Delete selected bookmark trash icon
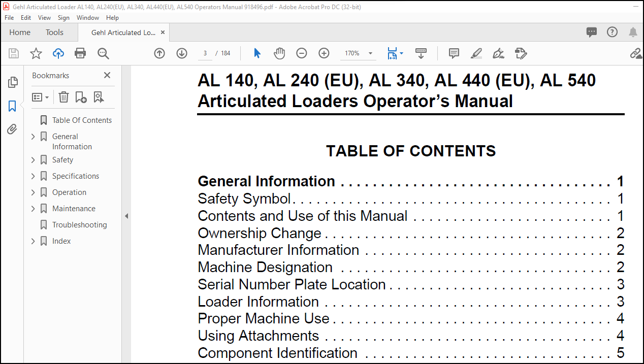This screenshot has height=364, width=644. click(63, 97)
